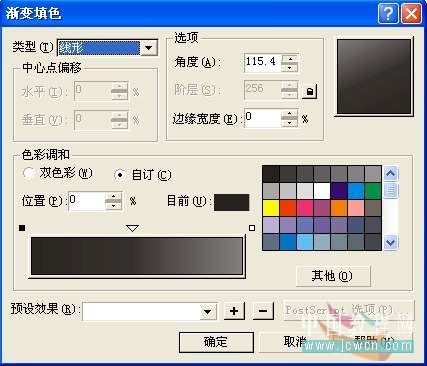Screen dimensions: 427x366
Task: Select the triangular midpoint gradient marker
Action: coord(133,228)
